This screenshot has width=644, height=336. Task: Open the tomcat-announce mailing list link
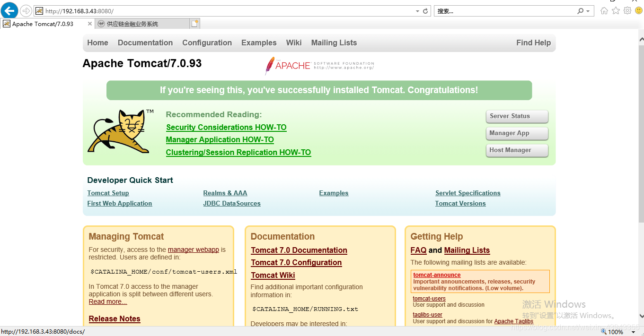click(437, 275)
